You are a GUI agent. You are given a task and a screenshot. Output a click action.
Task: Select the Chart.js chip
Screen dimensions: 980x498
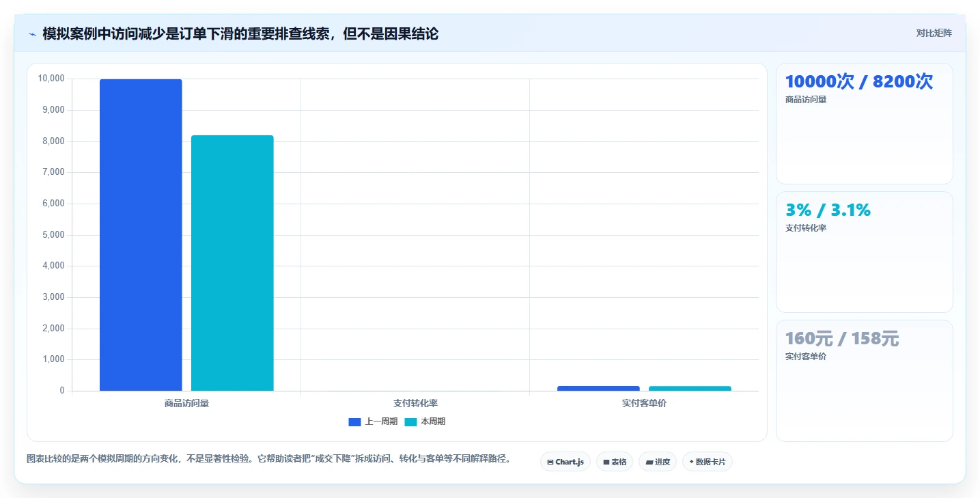565,462
